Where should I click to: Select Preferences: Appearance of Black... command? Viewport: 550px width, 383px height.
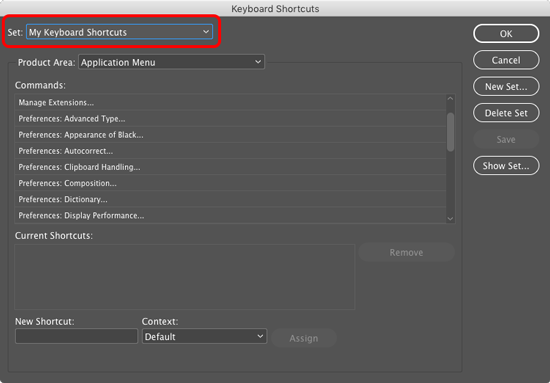(x=230, y=135)
